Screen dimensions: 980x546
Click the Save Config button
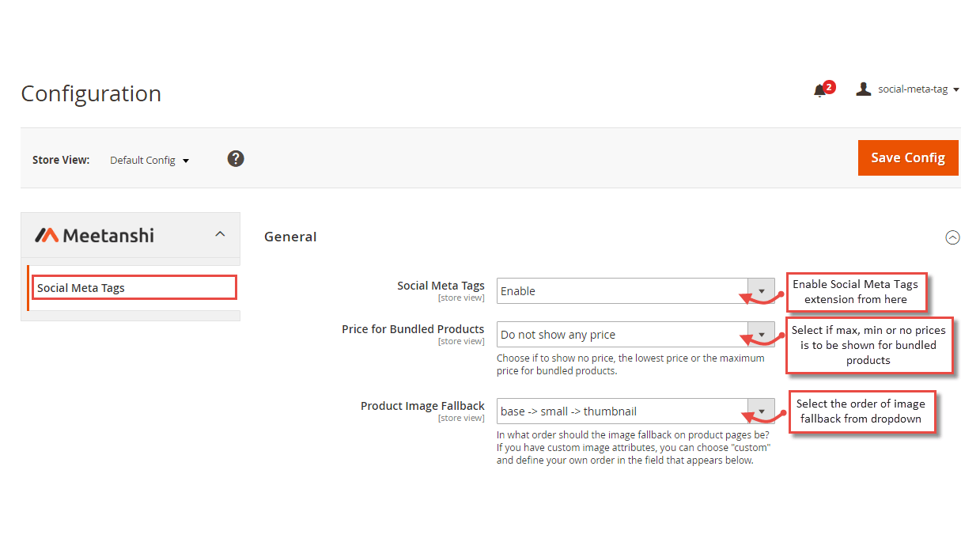coord(907,157)
